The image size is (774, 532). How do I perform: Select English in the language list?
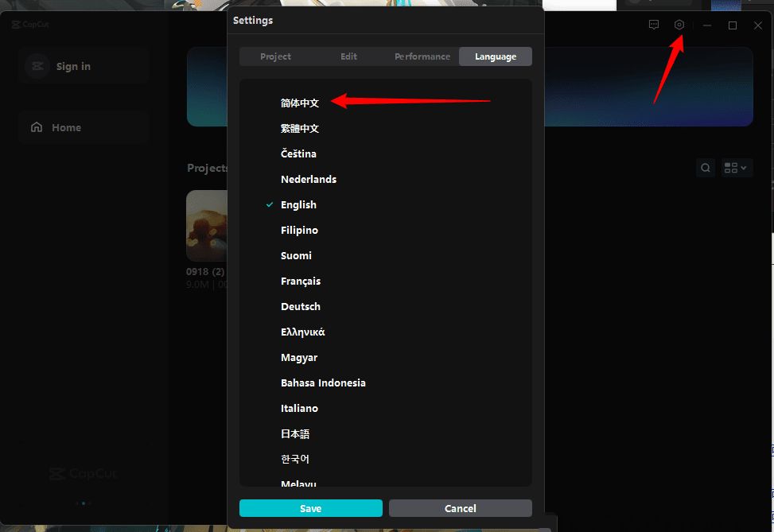click(x=298, y=204)
